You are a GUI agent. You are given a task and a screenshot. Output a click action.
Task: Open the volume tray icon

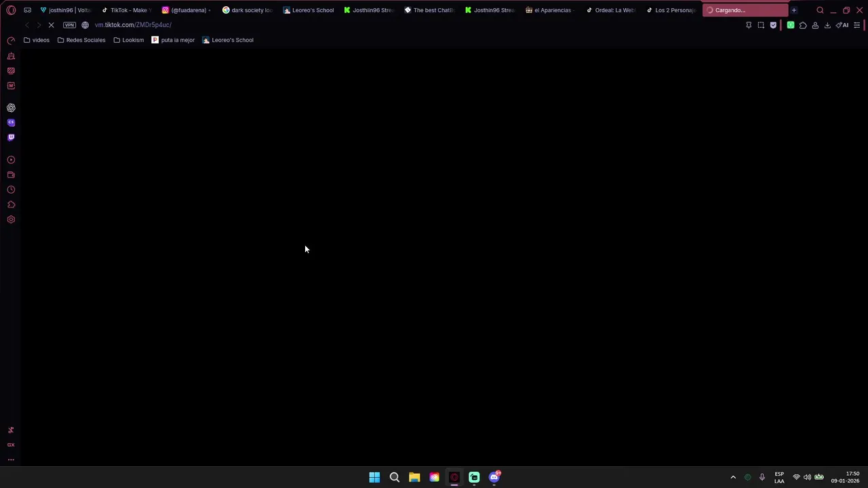(807, 477)
